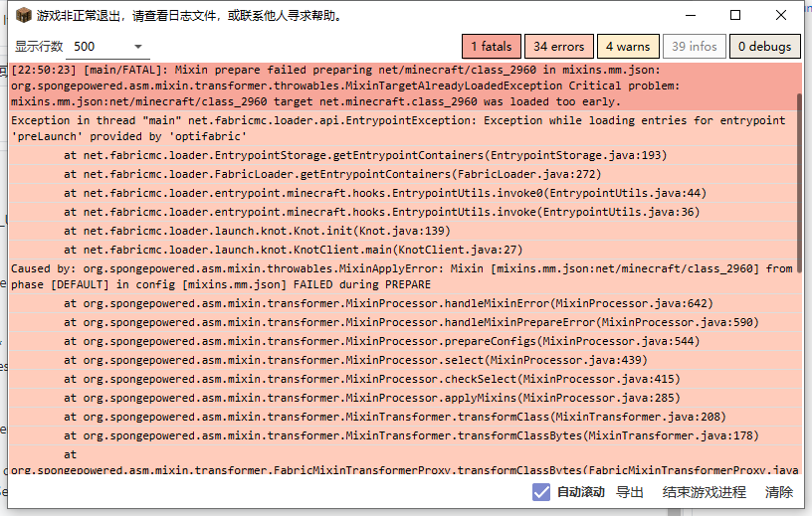Select the transformClass MixinTransformer.java:208 line
Screen dimensions: 812x516
pos(403,418)
